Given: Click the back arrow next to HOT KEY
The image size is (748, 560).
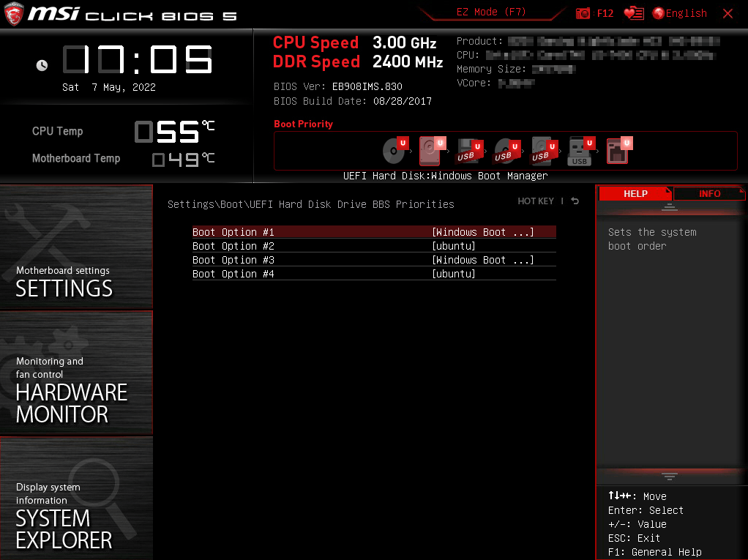Looking at the screenshot, I should point(575,201).
